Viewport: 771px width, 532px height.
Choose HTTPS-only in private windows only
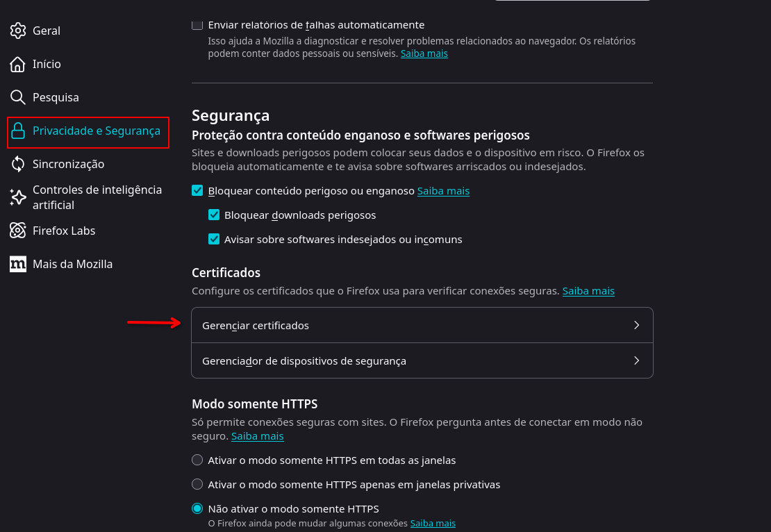[x=197, y=484]
